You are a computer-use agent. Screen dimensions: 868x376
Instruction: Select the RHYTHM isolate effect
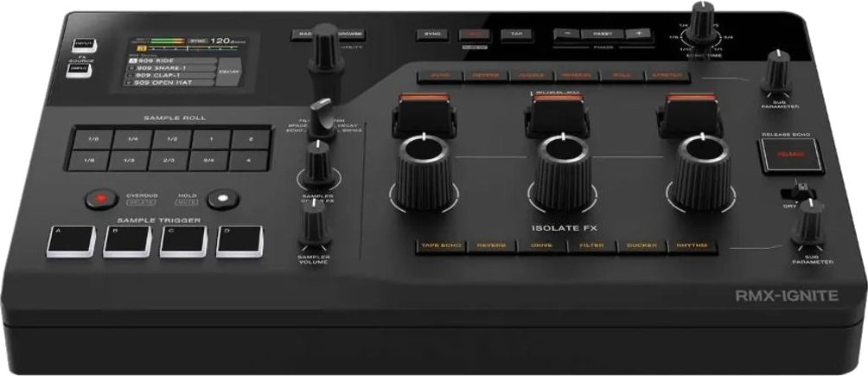coord(693,246)
